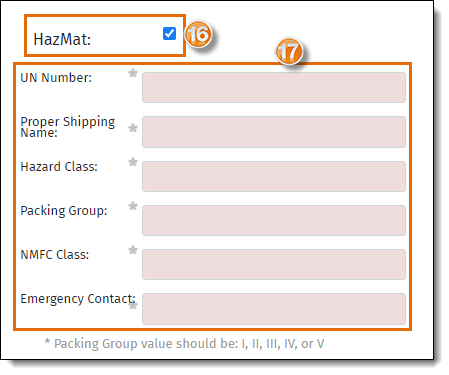Image resolution: width=449 pixels, height=375 pixels.
Task: Click the orange number 17 callout badge
Action: tap(289, 51)
